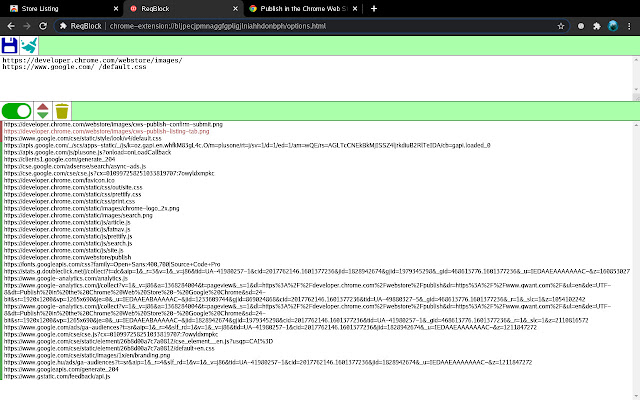Select the clients1.google.com/generate_204 request

[59, 159]
